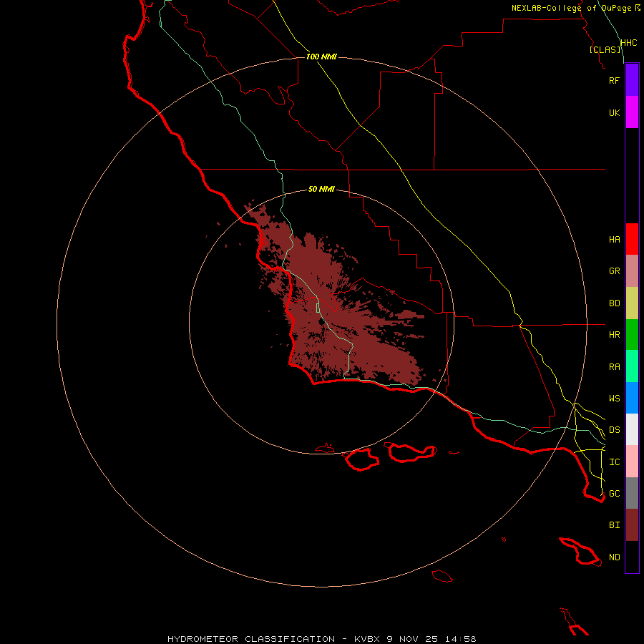Screen dimensions: 644x644
Task: Select the GC gray legend swatch
Action: pyautogui.click(x=632, y=493)
